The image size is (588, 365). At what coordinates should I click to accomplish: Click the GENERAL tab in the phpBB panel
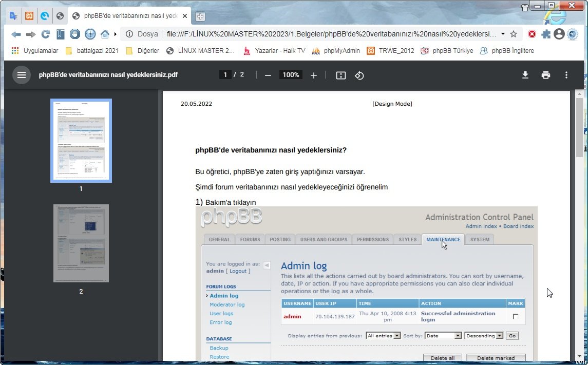(219, 239)
